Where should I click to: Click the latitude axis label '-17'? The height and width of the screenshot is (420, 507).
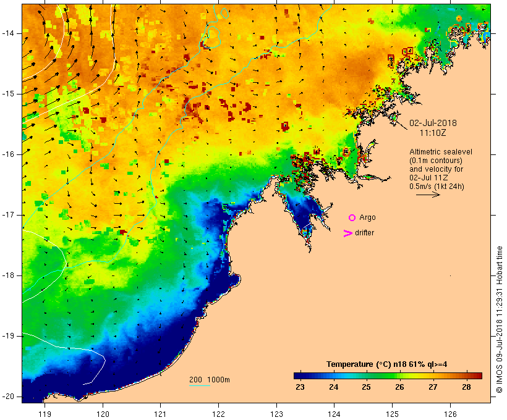coord(7,215)
